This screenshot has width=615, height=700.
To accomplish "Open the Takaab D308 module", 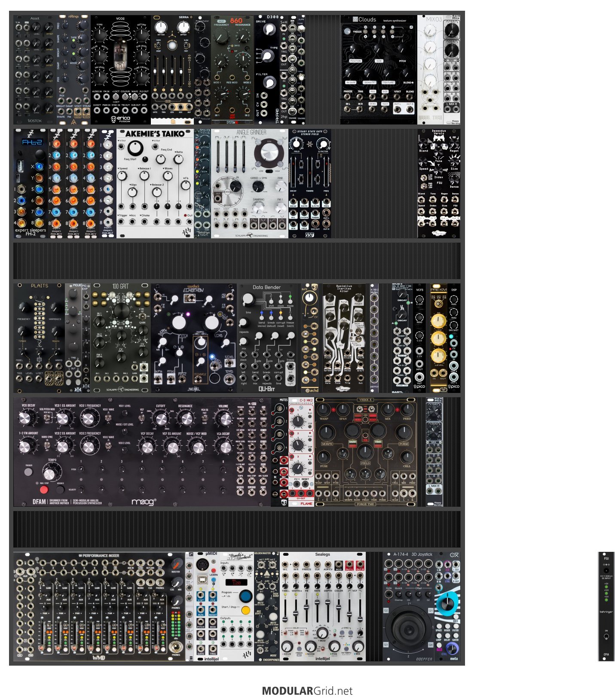I will coord(267,70).
